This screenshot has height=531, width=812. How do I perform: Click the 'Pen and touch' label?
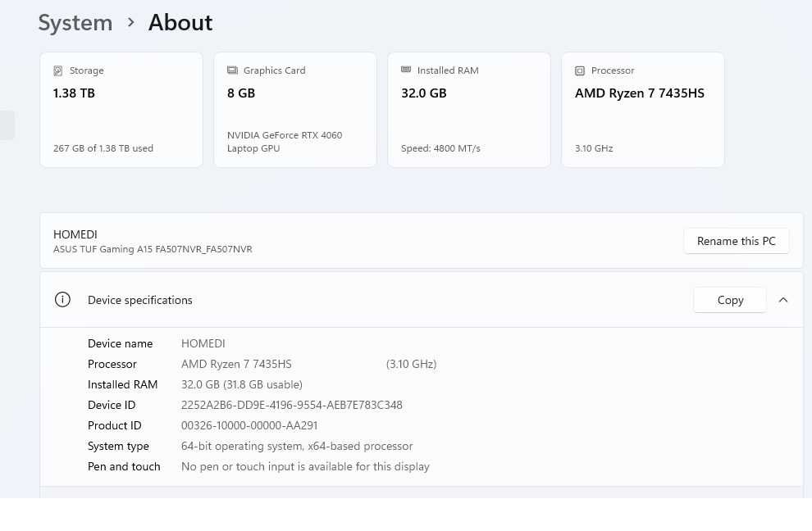tap(124, 467)
